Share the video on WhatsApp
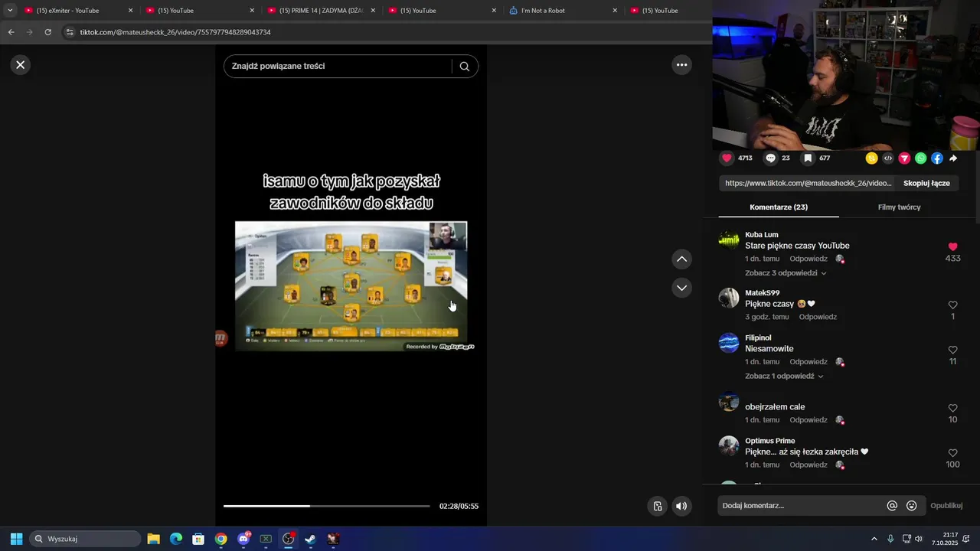The image size is (980, 551). pyautogui.click(x=920, y=158)
